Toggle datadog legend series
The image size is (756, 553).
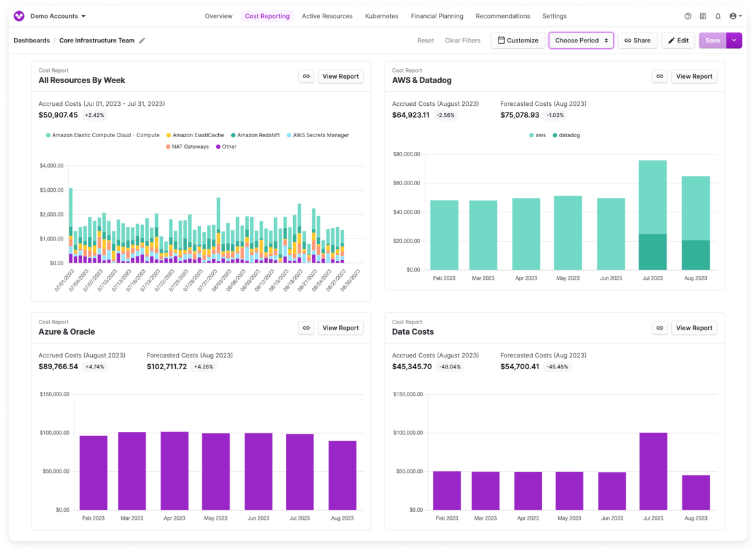click(x=566, y=135)
